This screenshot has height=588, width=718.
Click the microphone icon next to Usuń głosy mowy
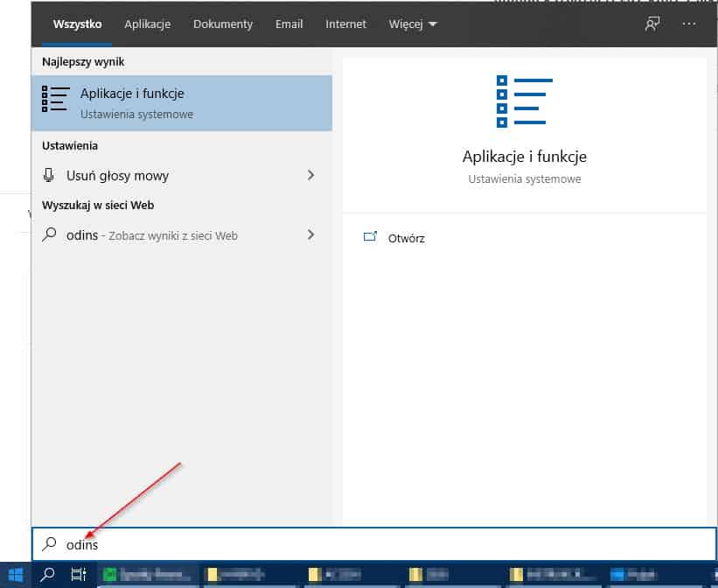pyautogui.click(x=49, y=175)
